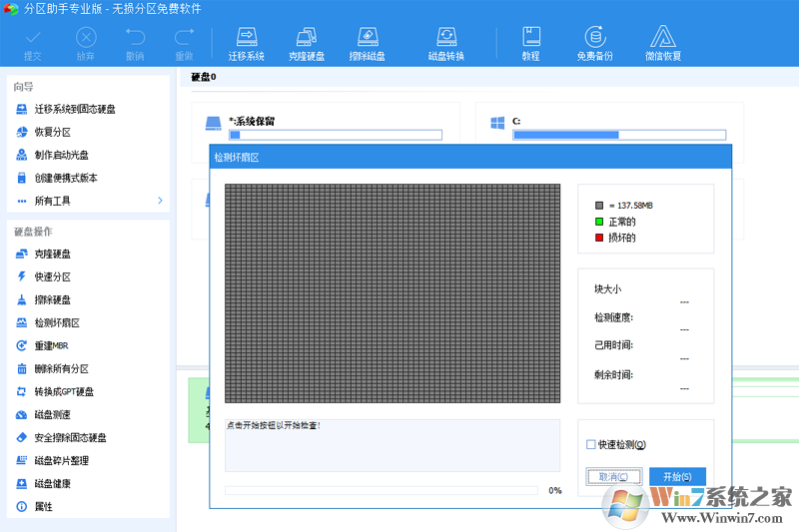Click the C: partition usage bar

[619, 135]
